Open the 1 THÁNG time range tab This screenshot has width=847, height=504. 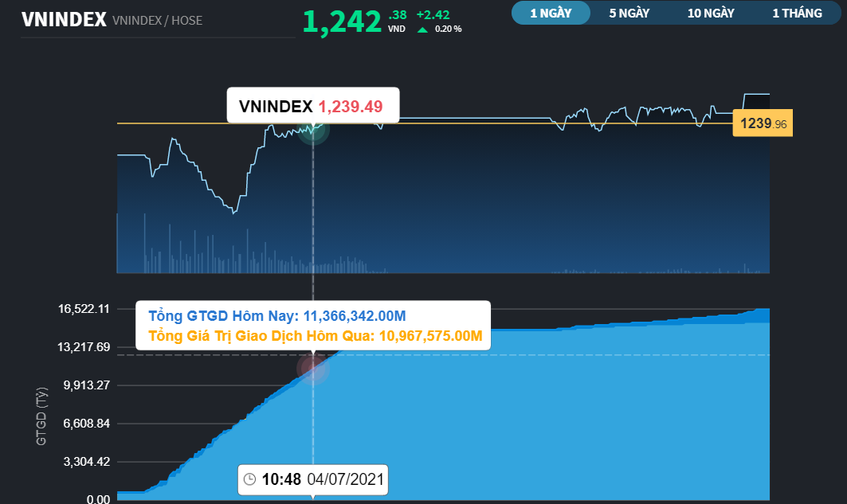[x=797, y=13]
